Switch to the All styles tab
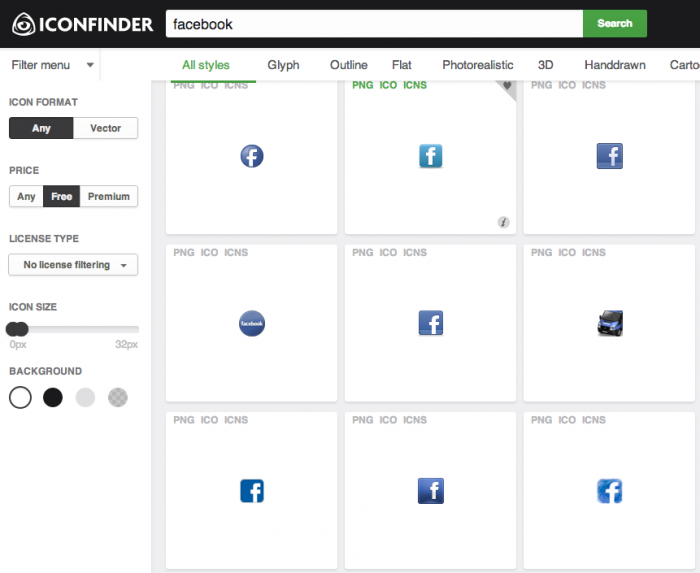 pos(206,65)
